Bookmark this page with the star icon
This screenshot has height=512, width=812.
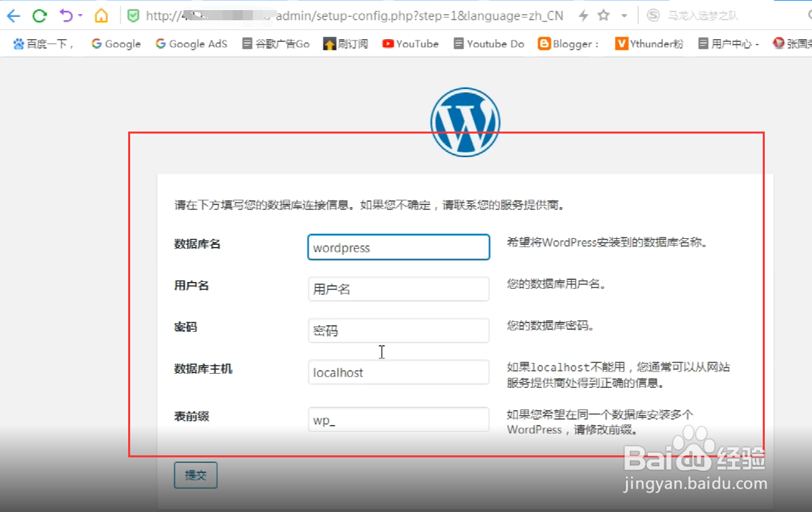click(604, 16)
